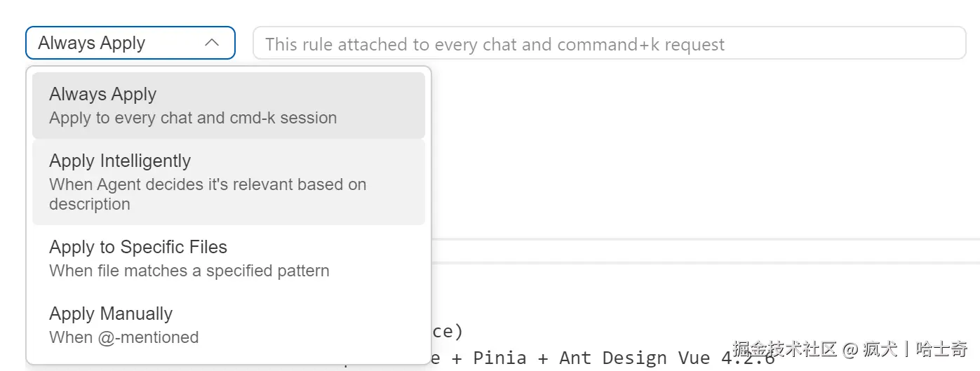Click the "ce)" line in the editor
This screenshot has height=371, width=980.
448,331
